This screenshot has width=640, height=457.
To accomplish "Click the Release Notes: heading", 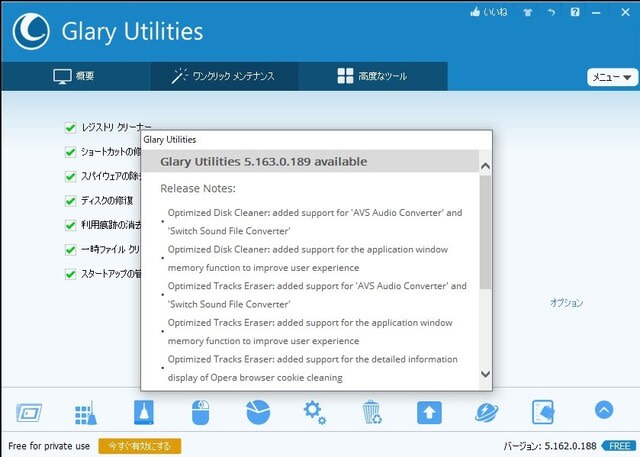I will (198, 189).
